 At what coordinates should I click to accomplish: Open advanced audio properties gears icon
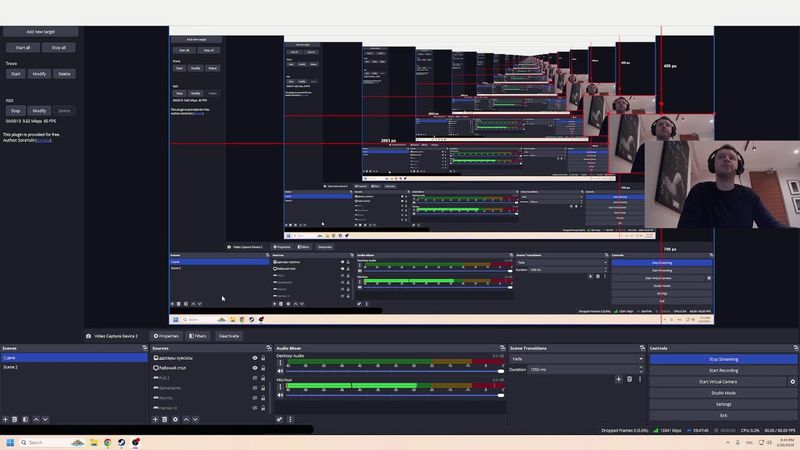[x=280, y=419]
